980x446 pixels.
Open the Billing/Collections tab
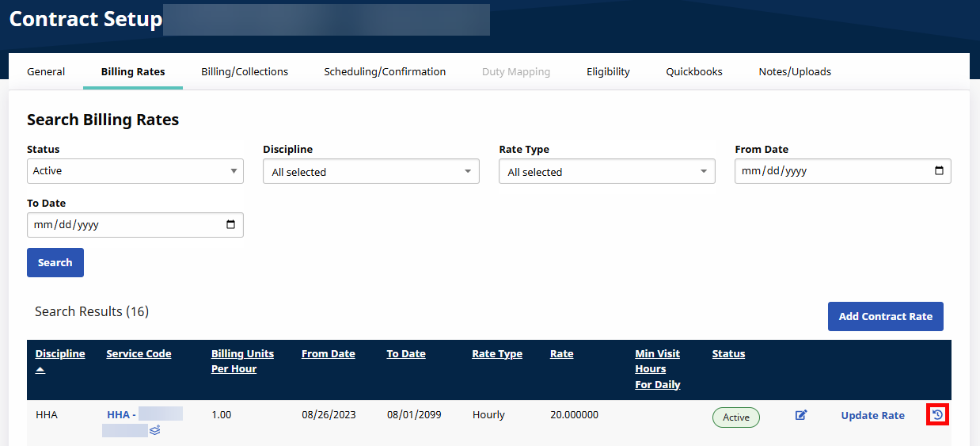click(245, 71)
